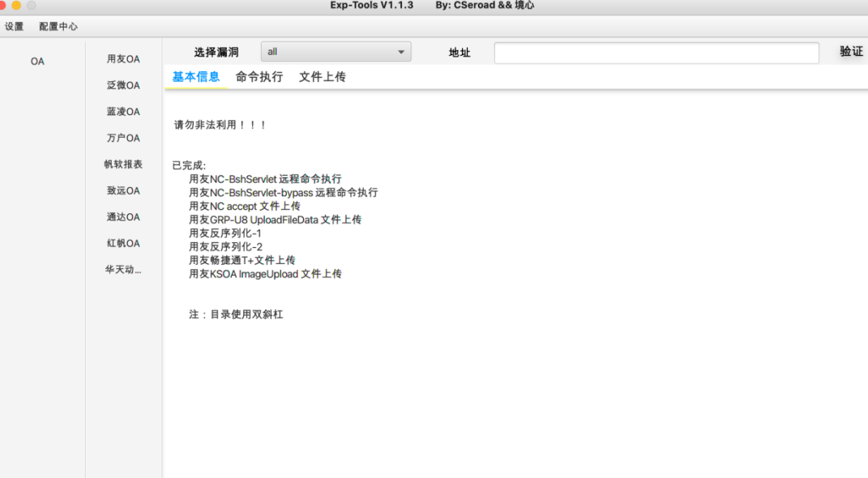The height and width of the screenshot is (478, 868).
Task: Switch to the 命令执行 tab
Action: pyautogui.click(x=259, y=77)
